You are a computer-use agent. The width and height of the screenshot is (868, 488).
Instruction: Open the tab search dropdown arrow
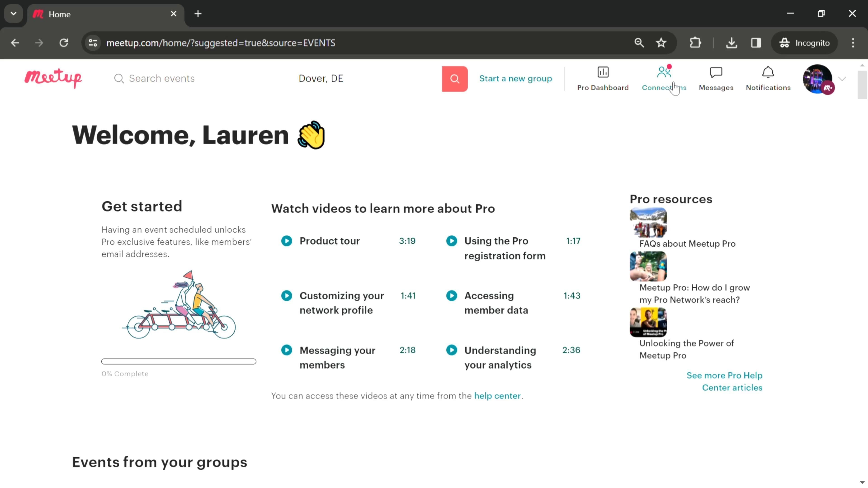[14, 14]
